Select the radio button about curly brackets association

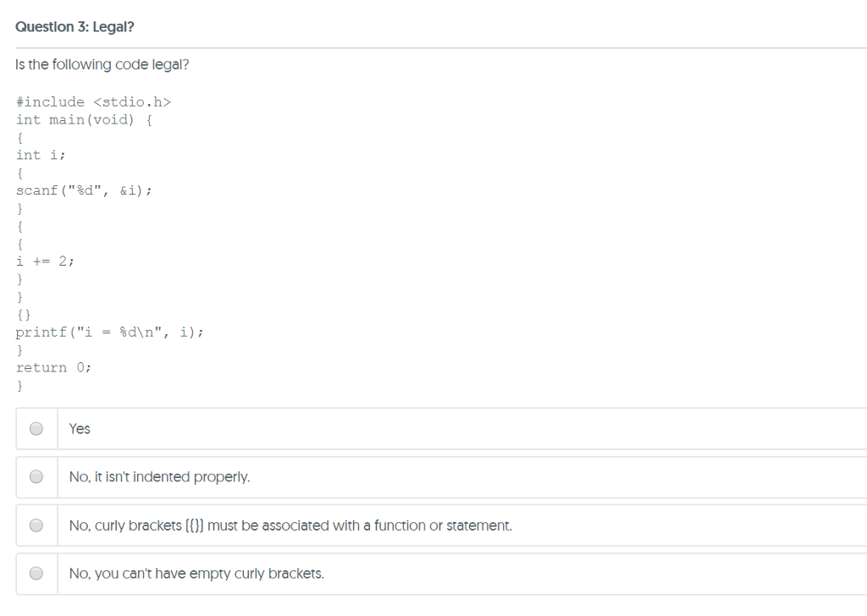click(36, 525)
